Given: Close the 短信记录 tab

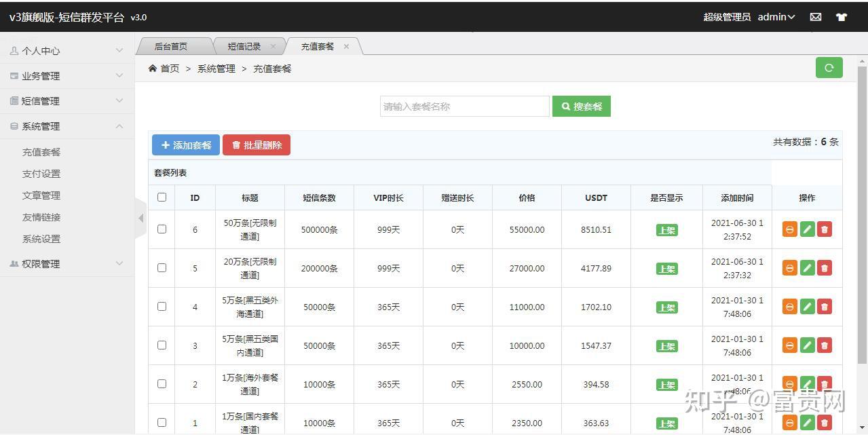Looking at the screenshot, I should tap(273, 46).
